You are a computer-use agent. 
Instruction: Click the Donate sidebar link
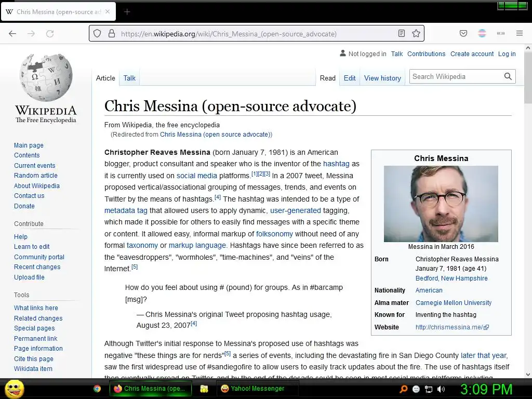point(24,206)
